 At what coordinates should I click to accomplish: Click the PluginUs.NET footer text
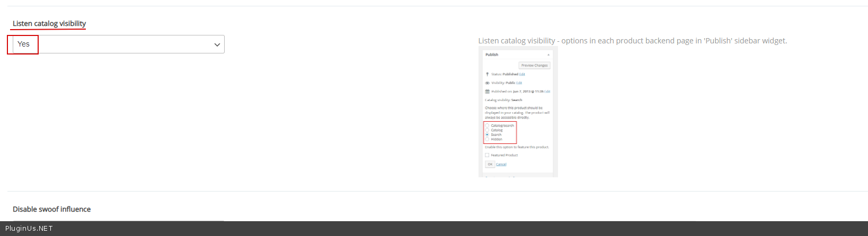pos(29,229)
